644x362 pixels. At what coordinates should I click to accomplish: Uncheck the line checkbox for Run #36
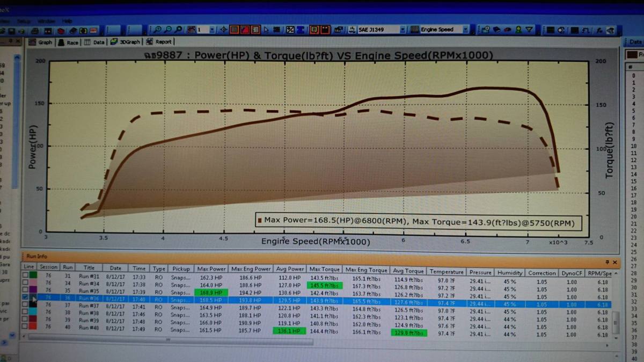click(25, 296)
